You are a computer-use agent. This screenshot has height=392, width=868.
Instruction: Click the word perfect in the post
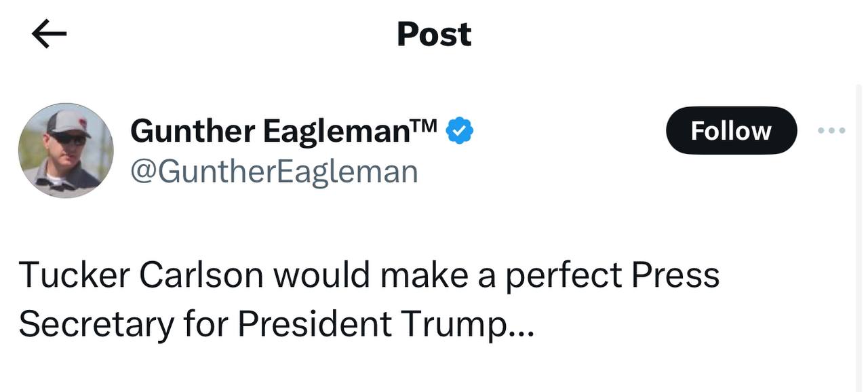pos(564,275)
